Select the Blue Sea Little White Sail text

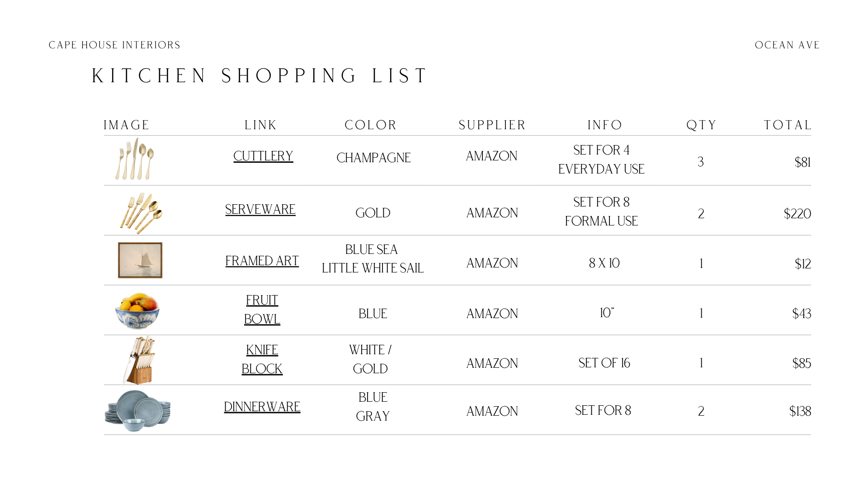point(373,259)
